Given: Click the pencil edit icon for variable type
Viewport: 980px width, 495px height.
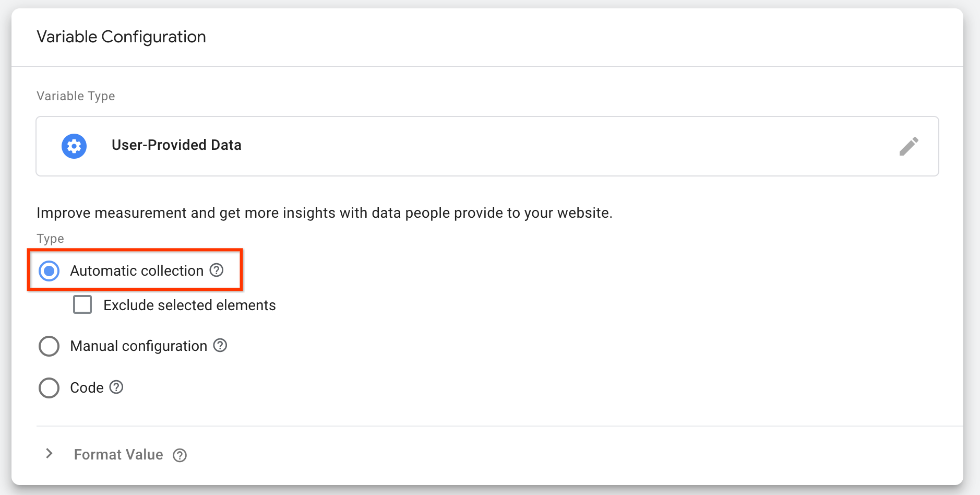Looking at the screenshot, I should pyautogui.click(x=909, y=146).
